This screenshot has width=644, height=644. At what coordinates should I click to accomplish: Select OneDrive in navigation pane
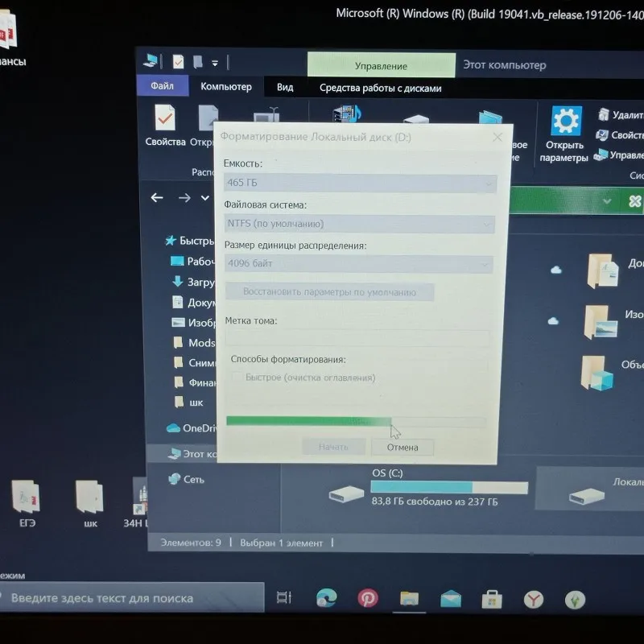point(191,428)
